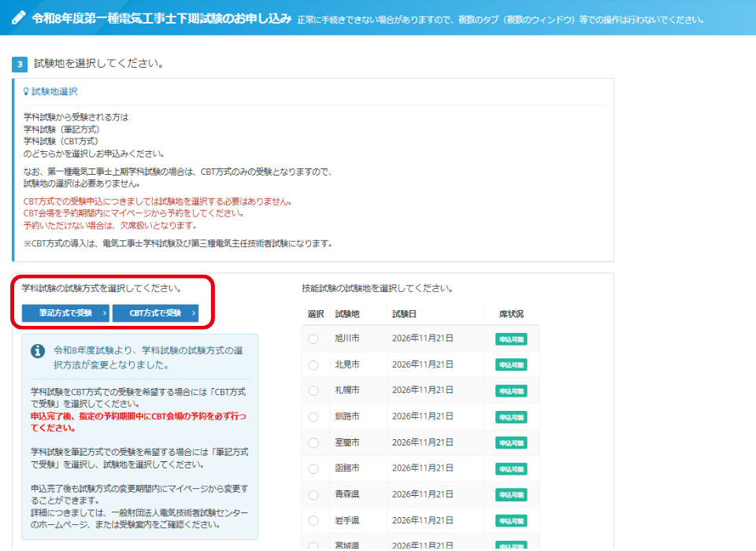The image size is (756, 551).
Task: Click the step 3 number badge
Action: [x=20, y=64]
